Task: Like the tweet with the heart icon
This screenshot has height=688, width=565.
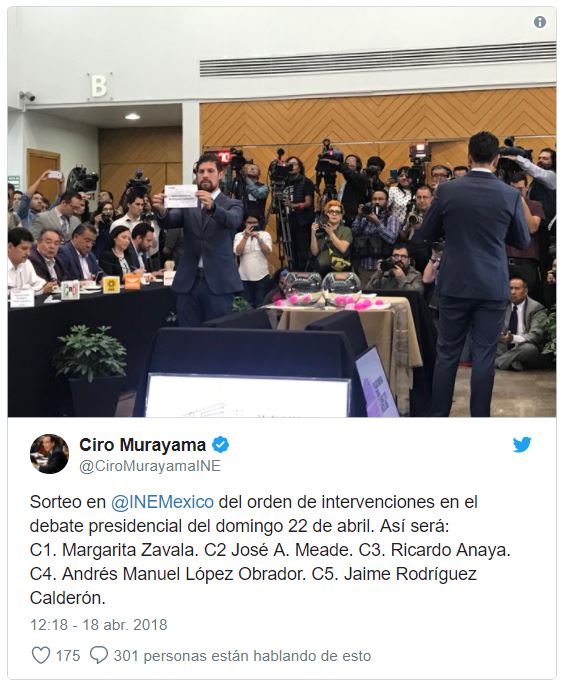Action: (x=41, y=656)
